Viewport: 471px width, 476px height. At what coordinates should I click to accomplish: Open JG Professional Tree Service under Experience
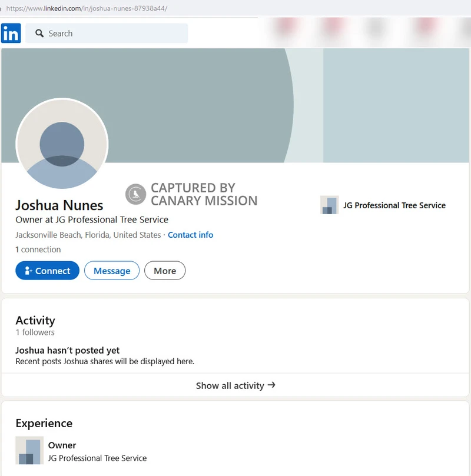point(97,458)
